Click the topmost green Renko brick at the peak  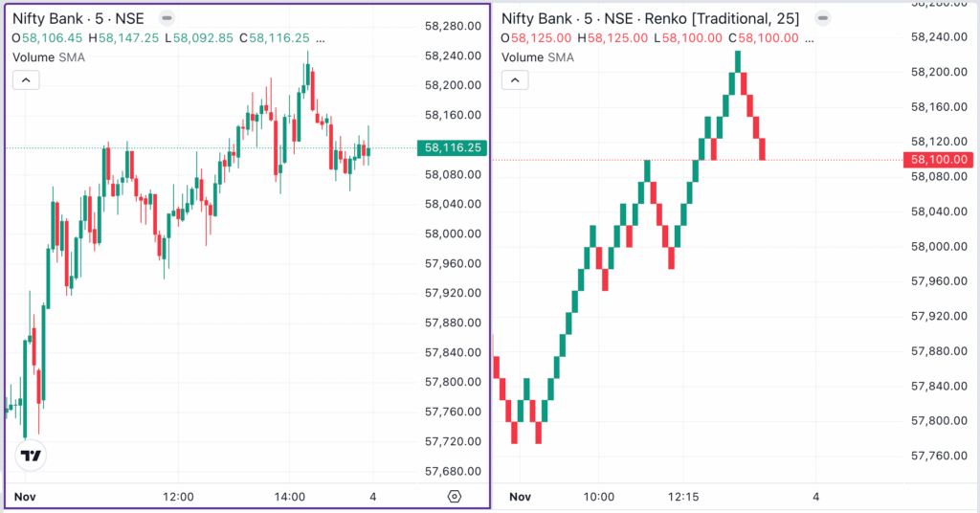click(738, 60)
